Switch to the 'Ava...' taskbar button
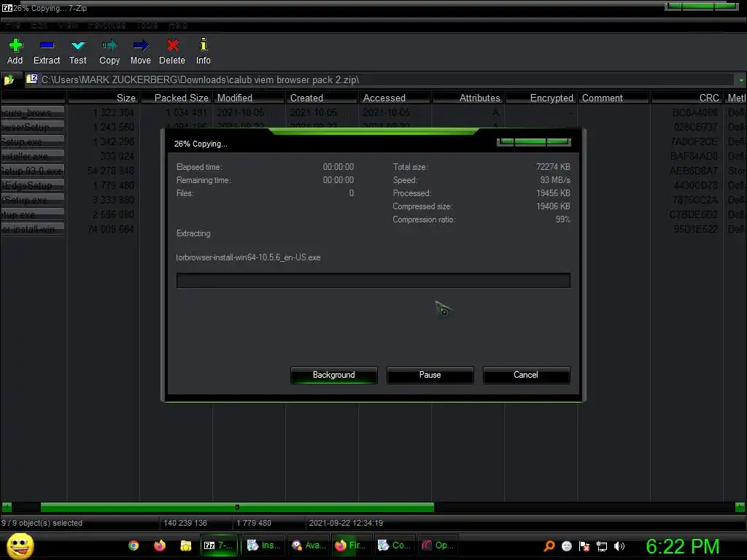Image resolution: width=747 pixels, height=560 pixels. 309,545
